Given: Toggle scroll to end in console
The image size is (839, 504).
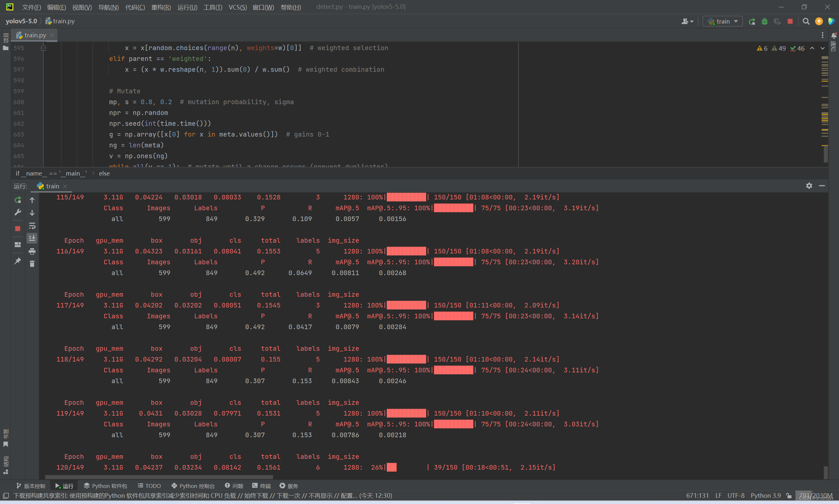Looking at the screenshot, I should [32, 238].
